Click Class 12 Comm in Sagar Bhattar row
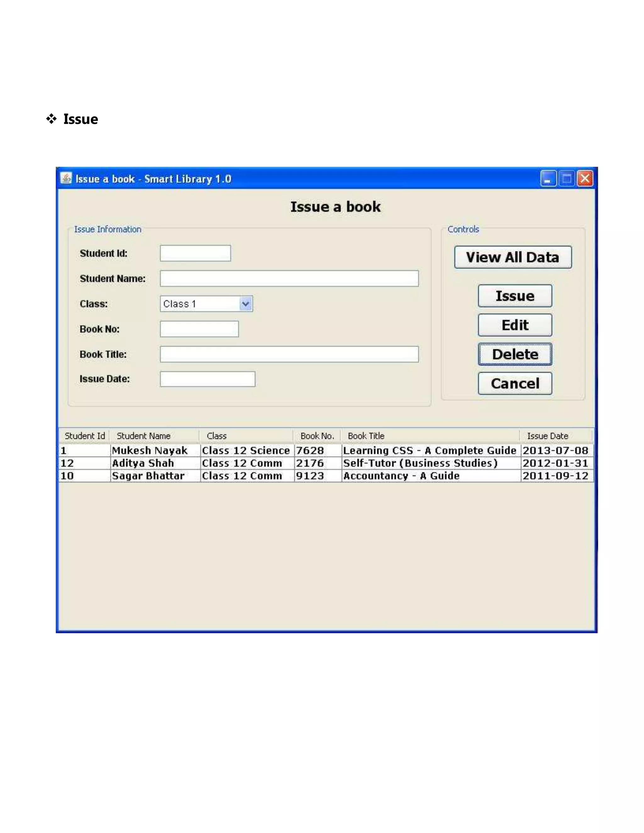644x833 pixels. (x=247, y=476)
